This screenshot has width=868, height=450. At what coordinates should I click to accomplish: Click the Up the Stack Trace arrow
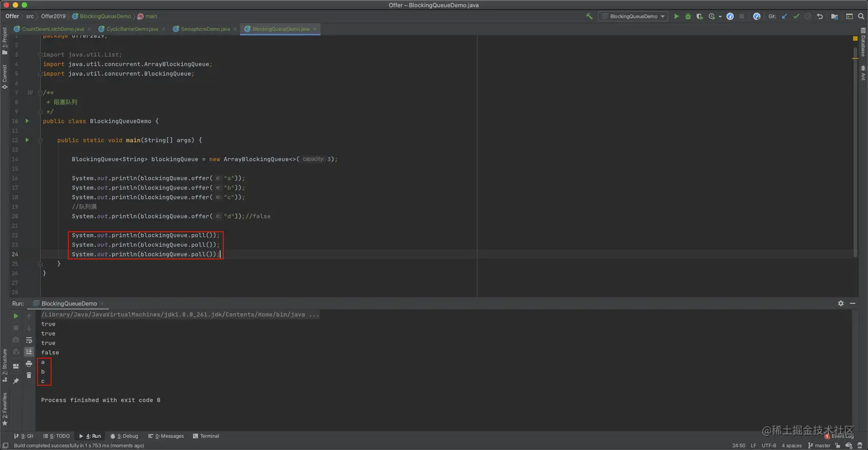29,316
